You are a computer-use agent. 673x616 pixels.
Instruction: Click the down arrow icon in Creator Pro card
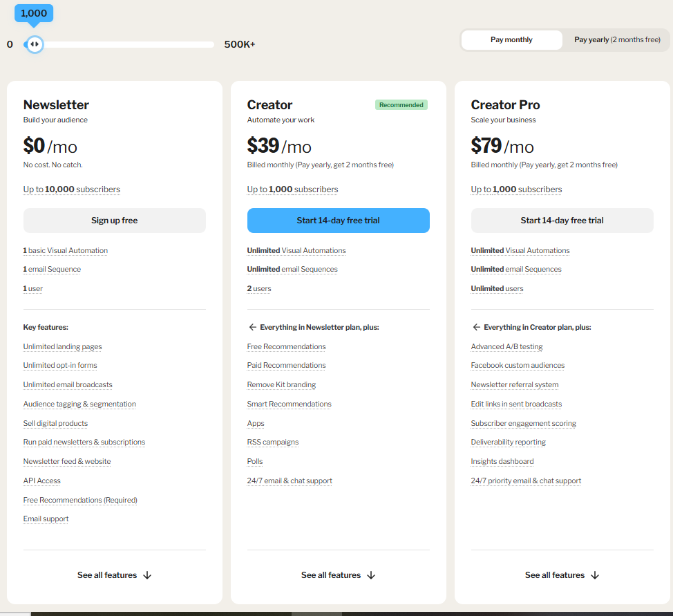click(595, 575)
